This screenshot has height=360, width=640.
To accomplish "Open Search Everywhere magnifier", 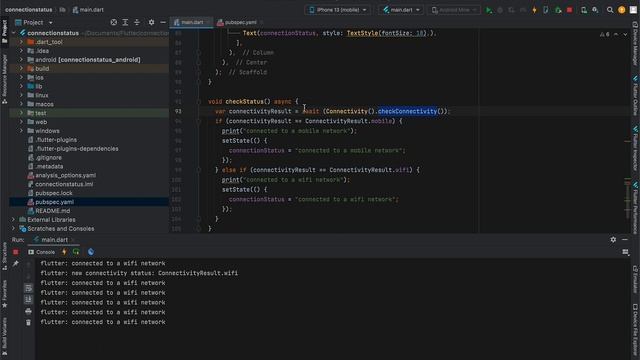I will [610, 10].
